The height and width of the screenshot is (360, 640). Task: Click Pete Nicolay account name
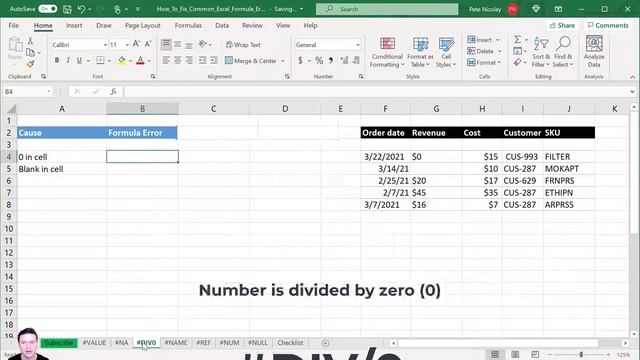click(485, 9)
